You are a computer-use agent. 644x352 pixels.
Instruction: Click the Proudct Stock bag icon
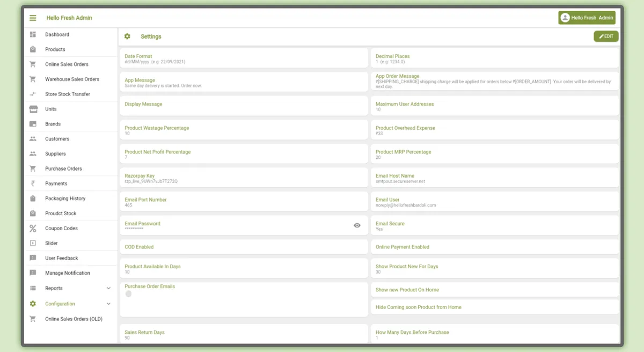pos(33,213)
